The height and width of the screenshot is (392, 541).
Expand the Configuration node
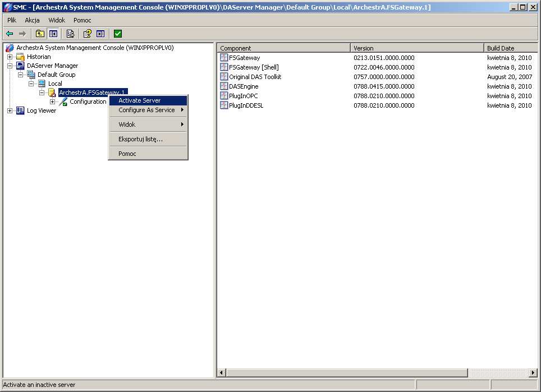coord(52,102)
